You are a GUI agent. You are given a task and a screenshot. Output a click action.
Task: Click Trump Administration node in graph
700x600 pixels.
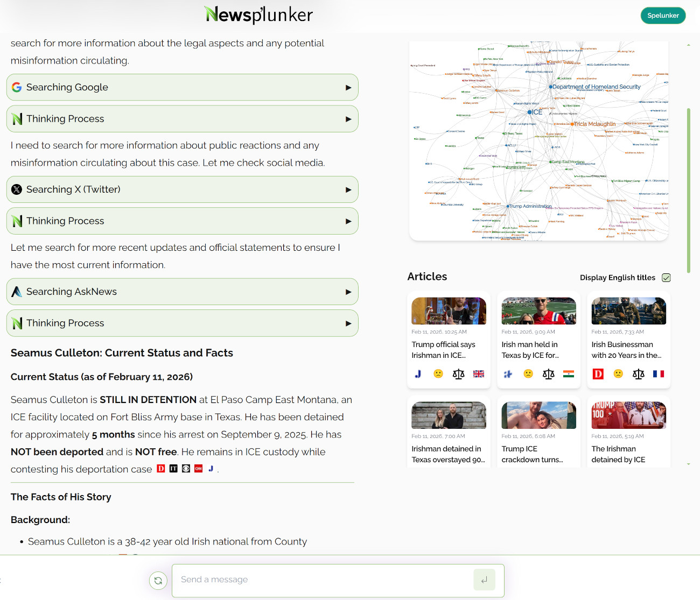(x=507, y=206)
